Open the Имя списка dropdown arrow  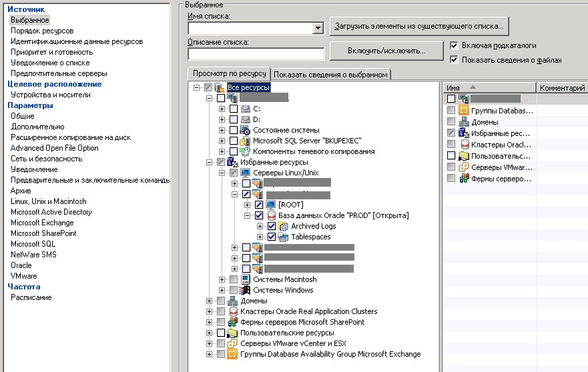318,28
